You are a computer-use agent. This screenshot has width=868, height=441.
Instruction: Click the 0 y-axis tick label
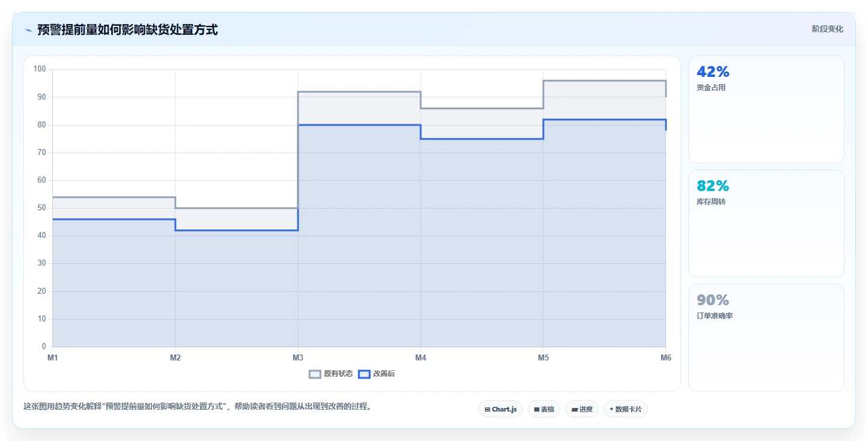44,347
